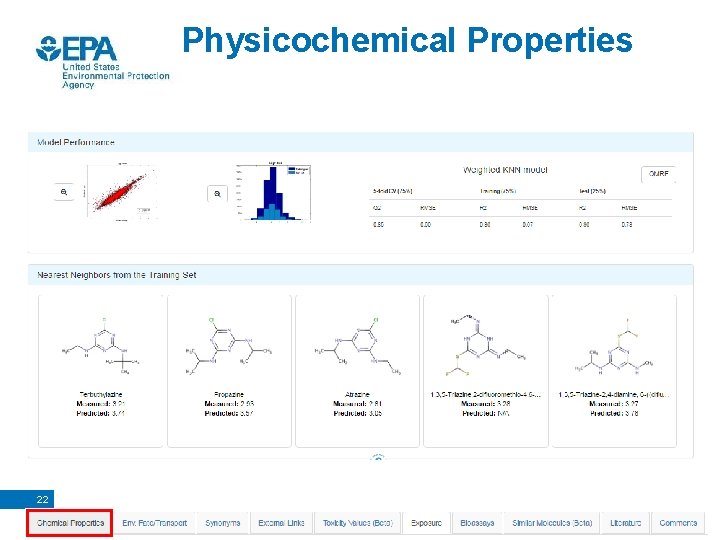The height and width of the screenshot is (540, 720).
Task: Go to the Toxicity Values (Beta) tab
Action: pyautogui.click(x=358, y=523)
